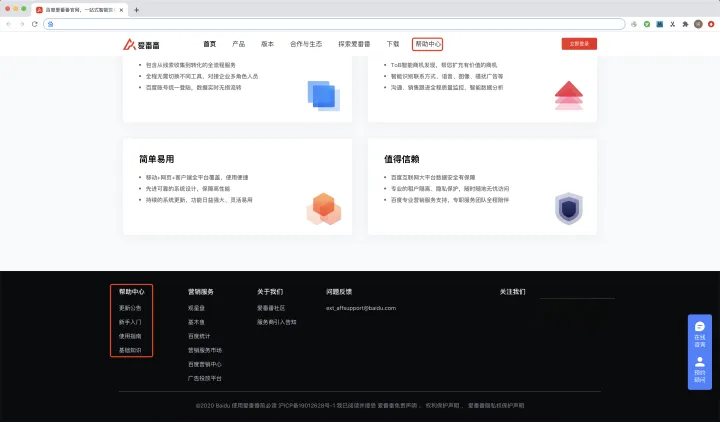Open the 营销服务市场 footer link
720x422 pixels.
click(205, 350)
